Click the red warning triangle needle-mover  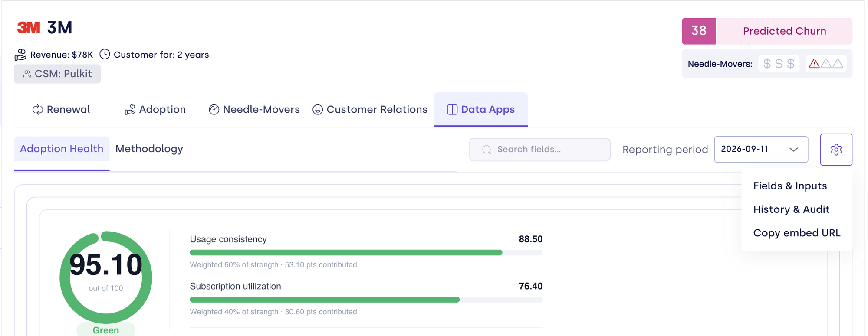point(814,64)
